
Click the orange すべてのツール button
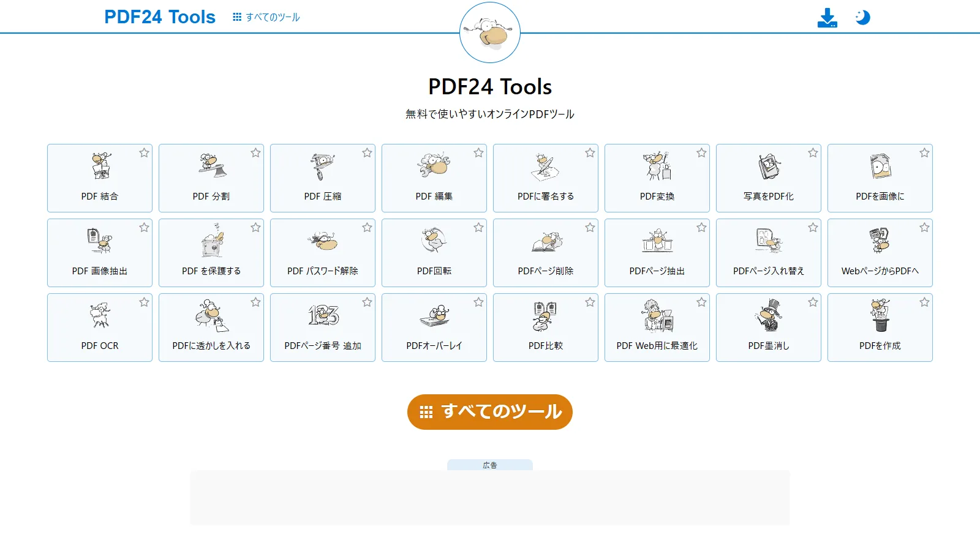[x=490, y=412]
